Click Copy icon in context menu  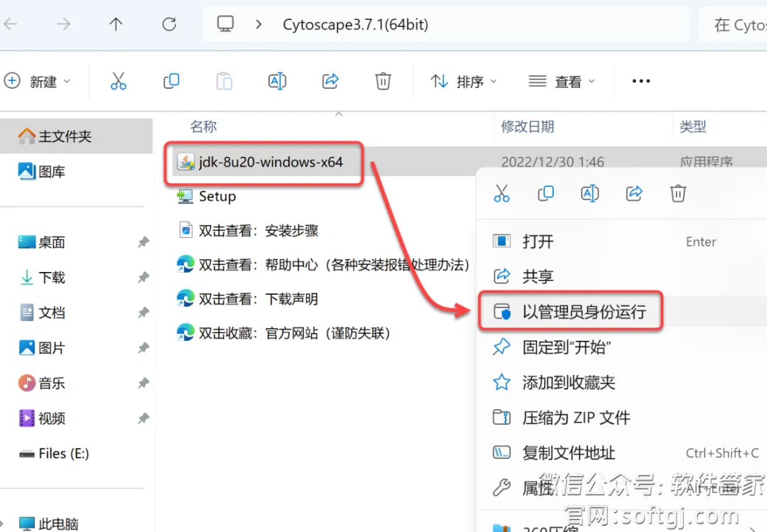pos(546,193)
